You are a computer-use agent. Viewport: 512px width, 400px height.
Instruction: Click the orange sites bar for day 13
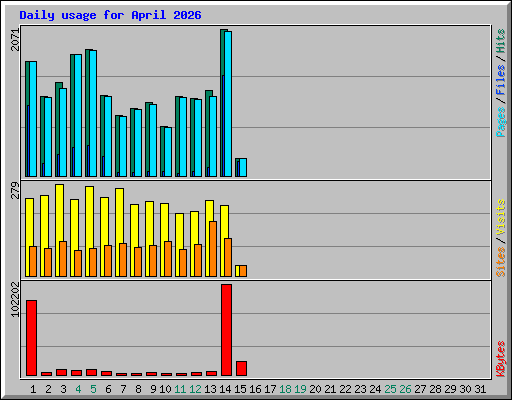pyautogui.click(x=213, y=249)
